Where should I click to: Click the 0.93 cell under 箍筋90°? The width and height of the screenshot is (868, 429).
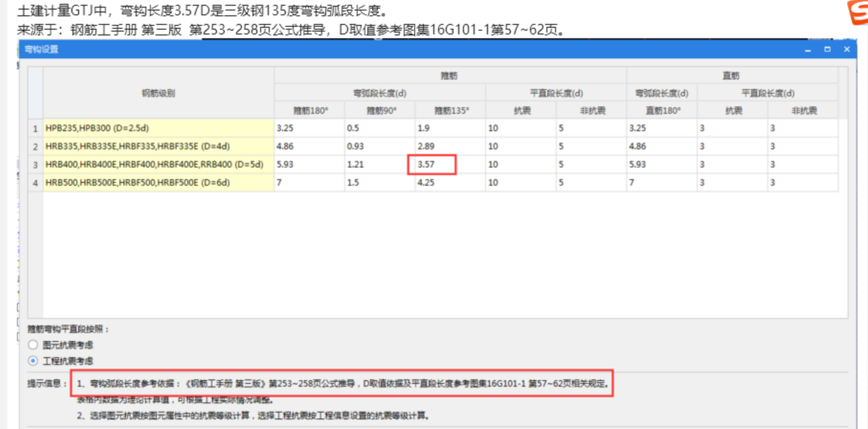(380, 146)
